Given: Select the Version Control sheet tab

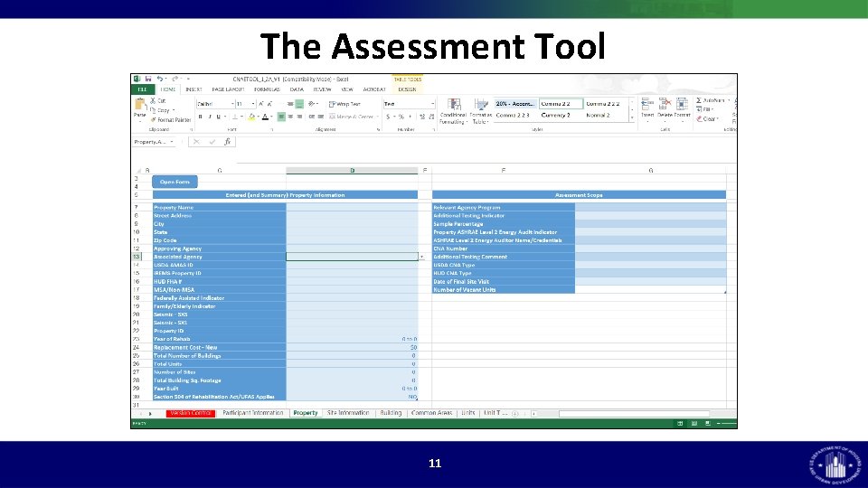Looking at the screenshot, I should pos(191,413).
